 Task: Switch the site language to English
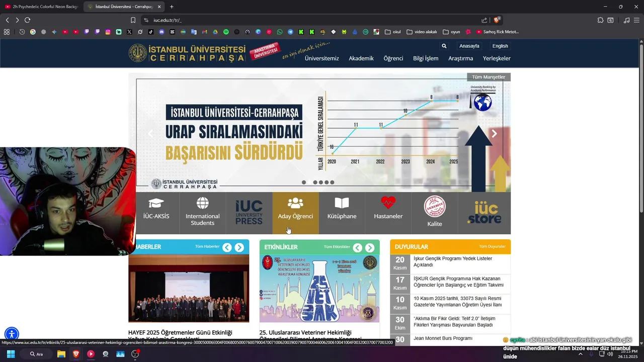(x=500, y=46)
